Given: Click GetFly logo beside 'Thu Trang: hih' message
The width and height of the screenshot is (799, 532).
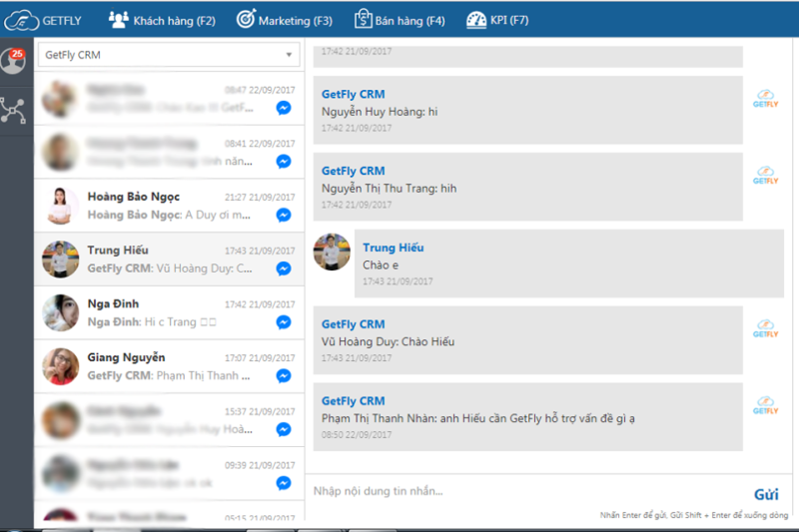Looking at the screenshot, I should [765, 175].
